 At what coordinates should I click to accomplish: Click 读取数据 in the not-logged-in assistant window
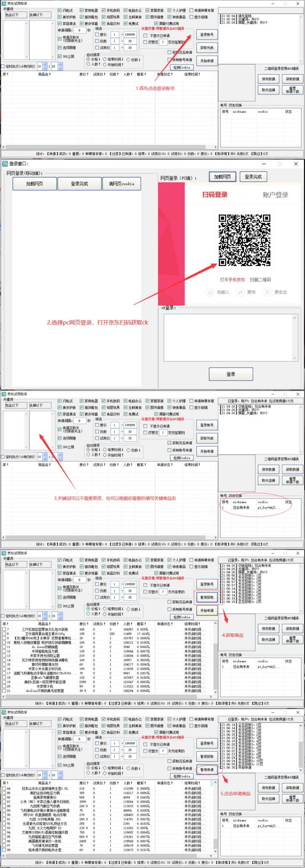click(x=292, y=79)
